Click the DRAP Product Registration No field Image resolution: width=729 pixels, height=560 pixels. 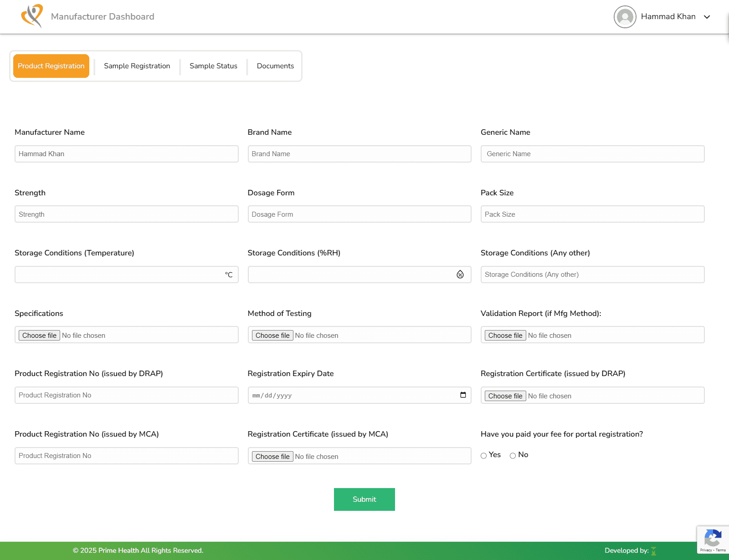tap(127, 395)
